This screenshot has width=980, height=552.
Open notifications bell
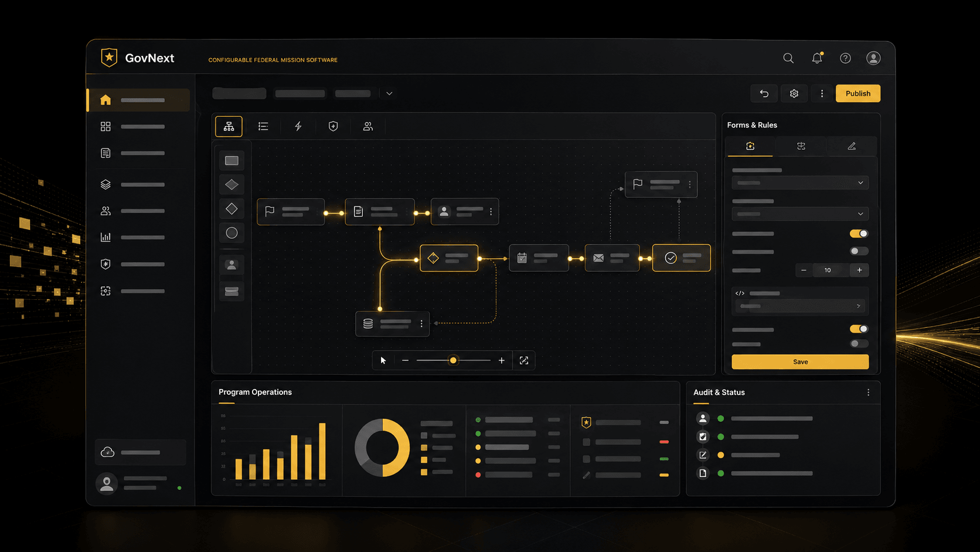coord(817,57)
